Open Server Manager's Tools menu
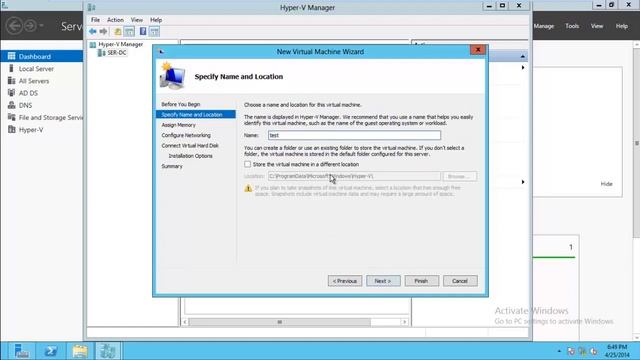Image resolution: width=640 pixels, height=360 pixels. tap(572, 26)
